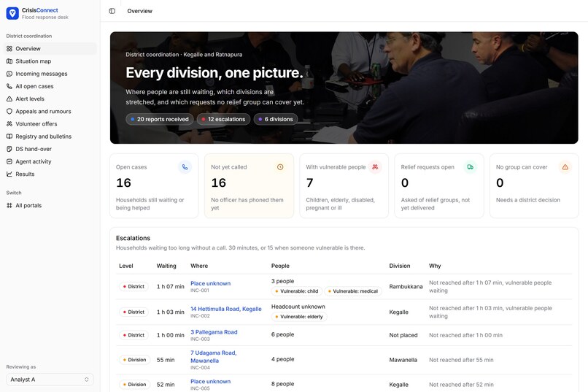Click the Vulnerable: child tag
Screen dimensions: 588x392
pyautogui.click(x=296, y=291)
